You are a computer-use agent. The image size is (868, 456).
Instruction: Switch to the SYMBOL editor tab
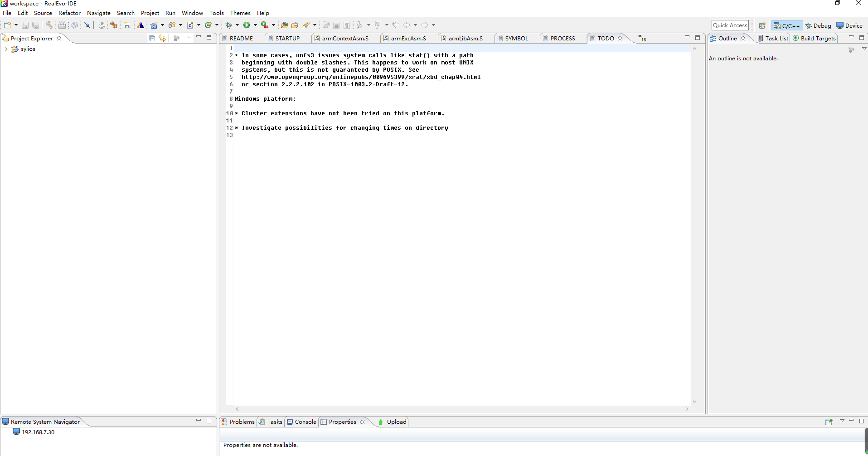516,38
